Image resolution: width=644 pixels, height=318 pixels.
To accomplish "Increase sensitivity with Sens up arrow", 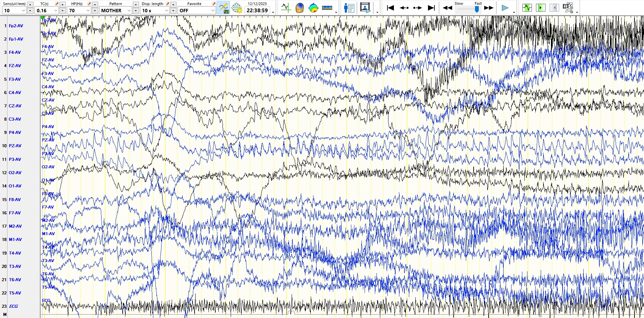I will 30,4.
